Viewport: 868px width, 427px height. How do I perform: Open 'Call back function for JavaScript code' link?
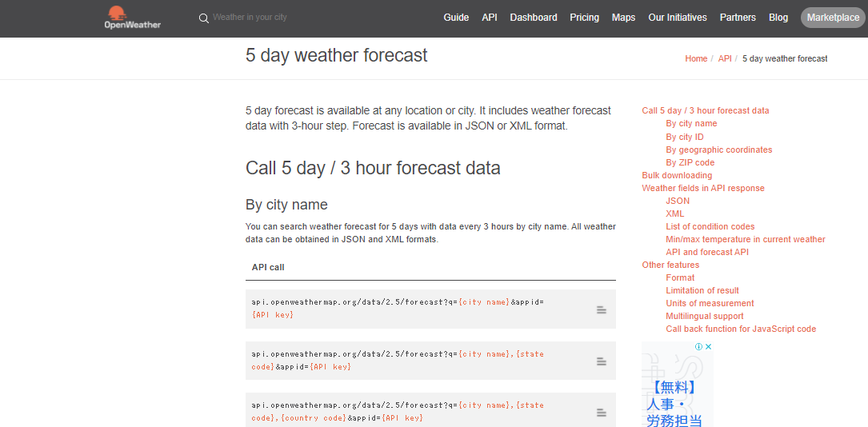tap(742, 329)
